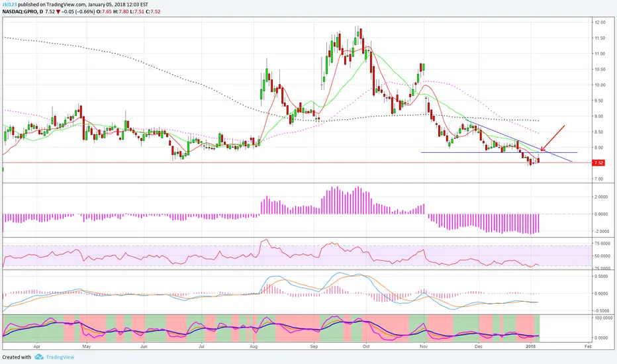Click the Apr label on time axis
This screenshot has height=364, width=617.
(x=37, y=347)
